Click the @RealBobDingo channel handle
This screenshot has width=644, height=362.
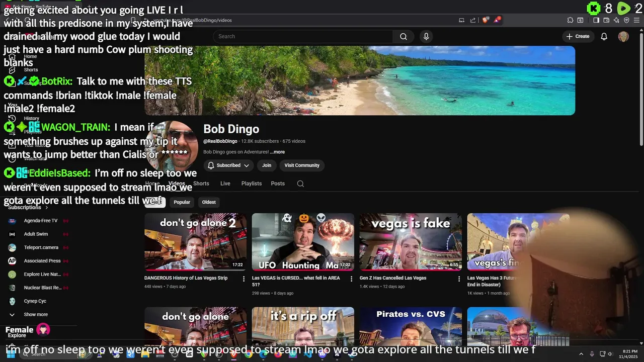pos(220,141)
